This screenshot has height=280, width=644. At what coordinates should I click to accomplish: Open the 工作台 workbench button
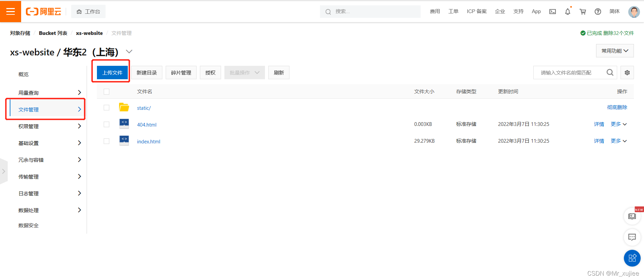[x=88, y=11]
